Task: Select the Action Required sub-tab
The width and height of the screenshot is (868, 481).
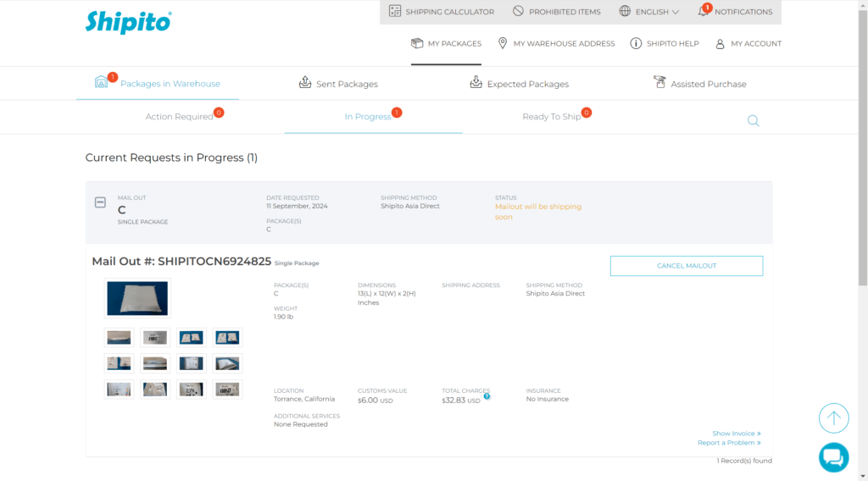Action: click(180, 117)
